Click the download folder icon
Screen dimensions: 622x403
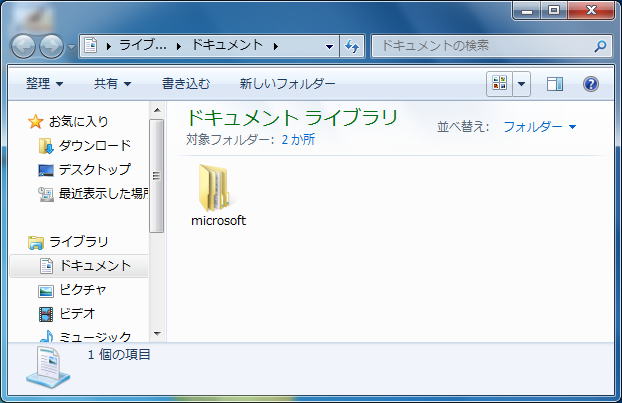46,146
